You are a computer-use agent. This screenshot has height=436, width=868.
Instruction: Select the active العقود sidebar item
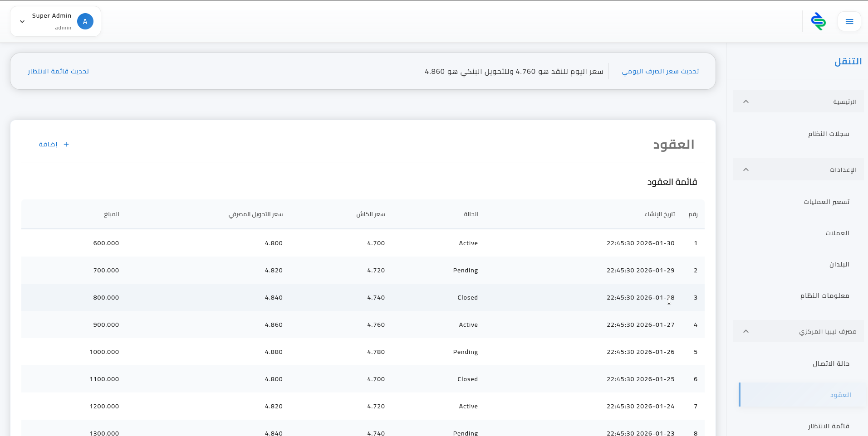pyautogui.click(x=840, y=395)
